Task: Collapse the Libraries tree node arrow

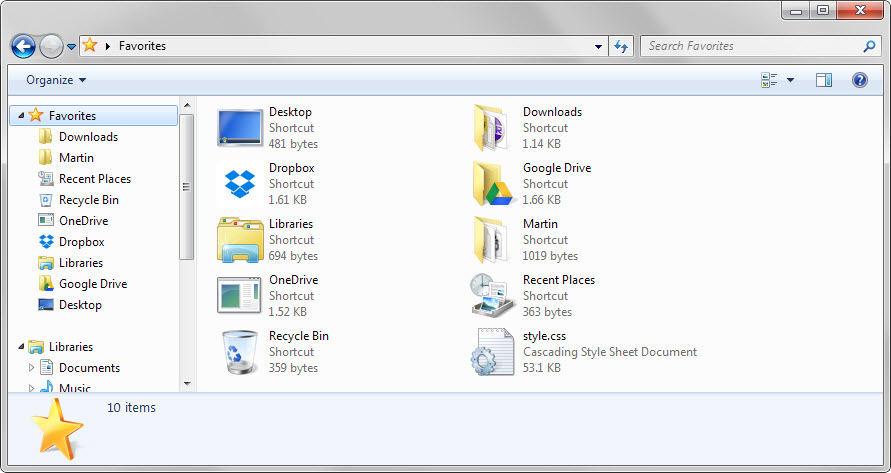Action: click(21, 347)
